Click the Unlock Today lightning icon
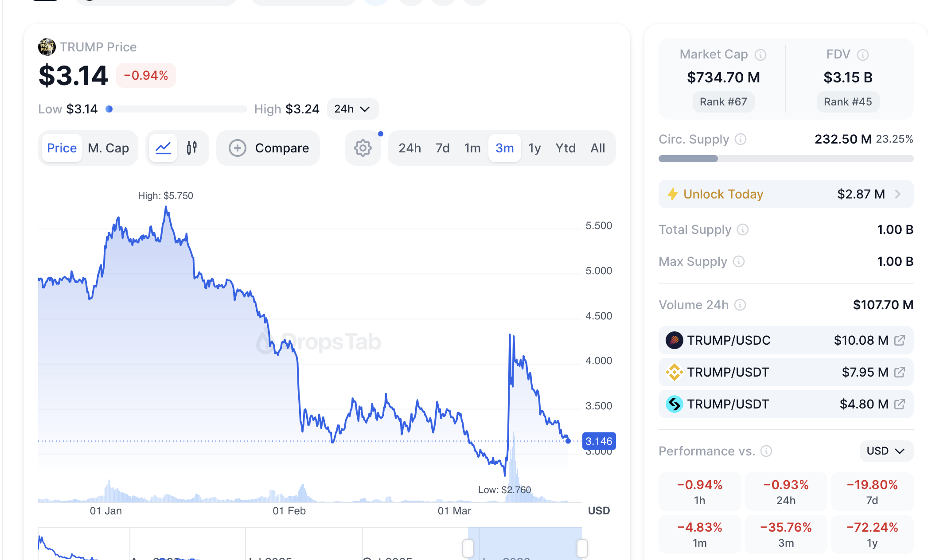This screenshot has width=928, height=560. pos(673,194)
